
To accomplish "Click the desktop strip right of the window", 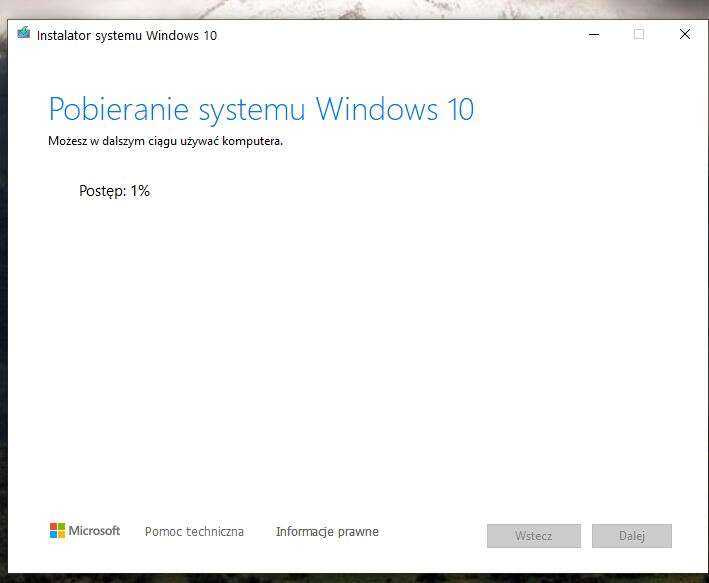I will tap(704, 300).
